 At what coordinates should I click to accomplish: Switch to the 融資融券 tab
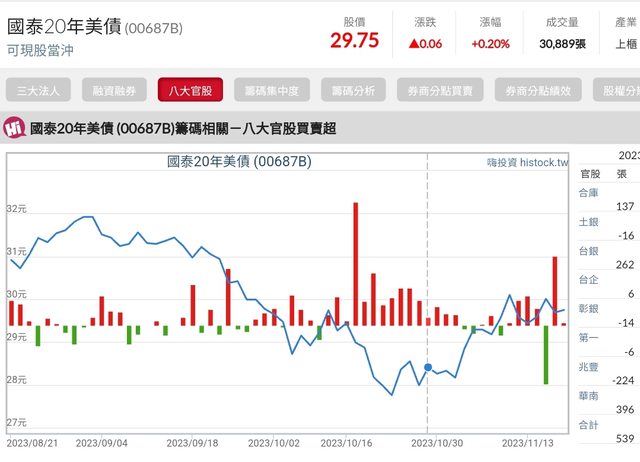(x=114, y=90)
